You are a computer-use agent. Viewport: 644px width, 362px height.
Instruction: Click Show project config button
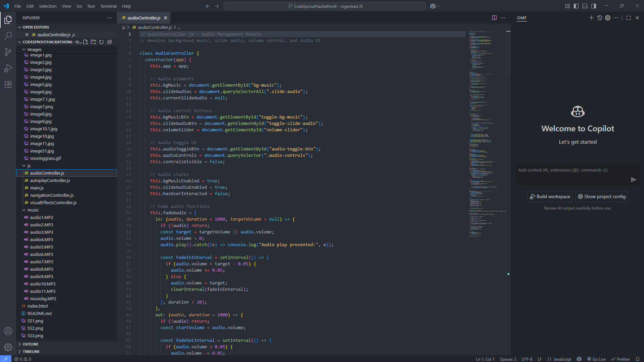tap(601, 196)
